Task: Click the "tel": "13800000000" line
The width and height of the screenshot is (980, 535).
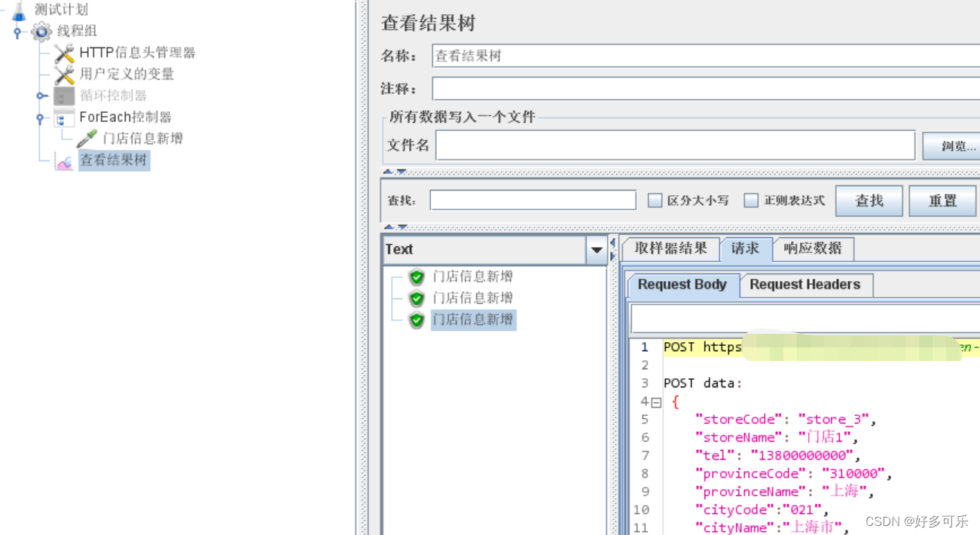Action: pyautogui.click(x=778, y=456)
